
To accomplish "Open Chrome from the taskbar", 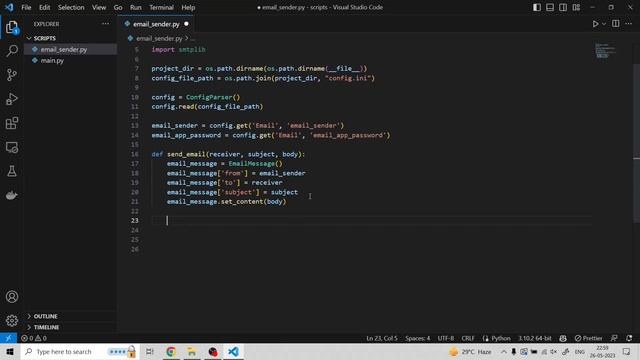I will (x=171, y=351).
